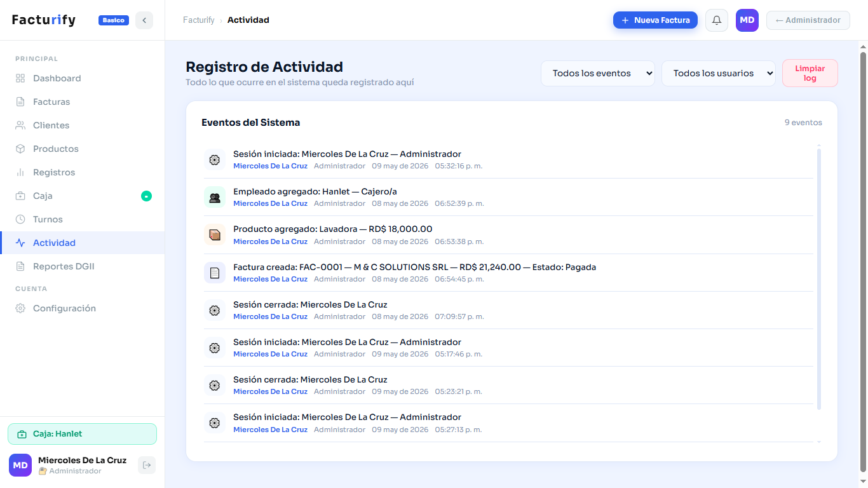Click the Actividad pulse icon in sidebar
This screenshot has height=488, width=868.
point(20,243)
